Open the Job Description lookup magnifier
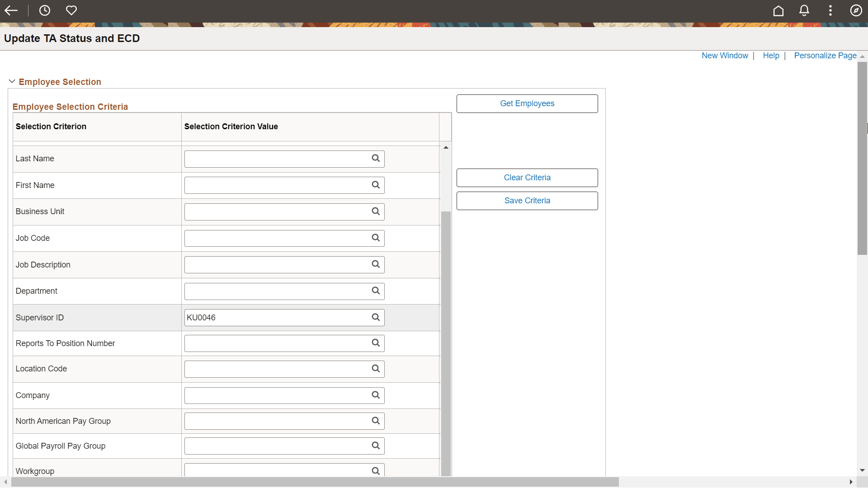868x488 pixels. pos(376,264)
